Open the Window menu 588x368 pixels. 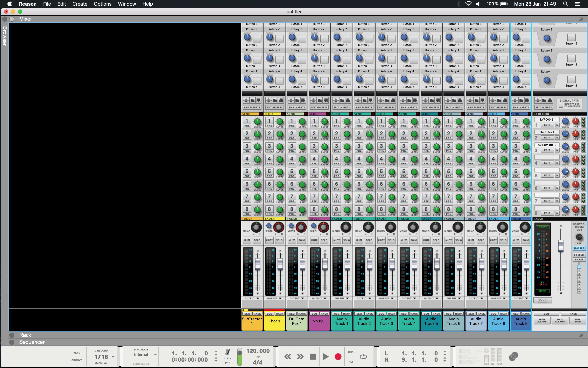[127, 4]
